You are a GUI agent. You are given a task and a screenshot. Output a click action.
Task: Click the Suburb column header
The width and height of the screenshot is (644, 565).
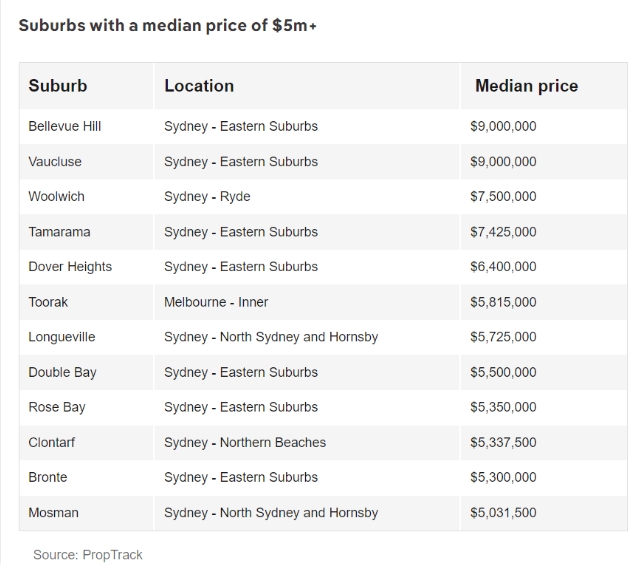click(86, 86)
